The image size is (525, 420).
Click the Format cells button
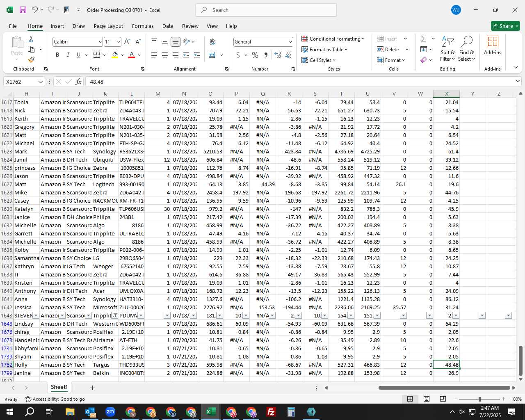(x=391, y=60)
